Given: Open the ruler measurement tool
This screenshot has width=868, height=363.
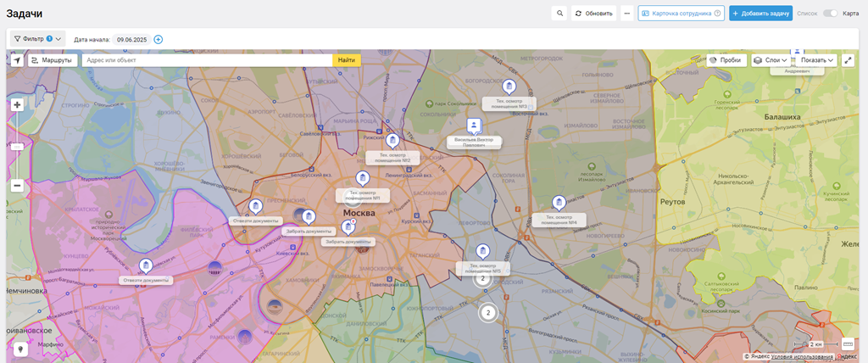Looking at the screenshot, I should [x=849, y=344].
